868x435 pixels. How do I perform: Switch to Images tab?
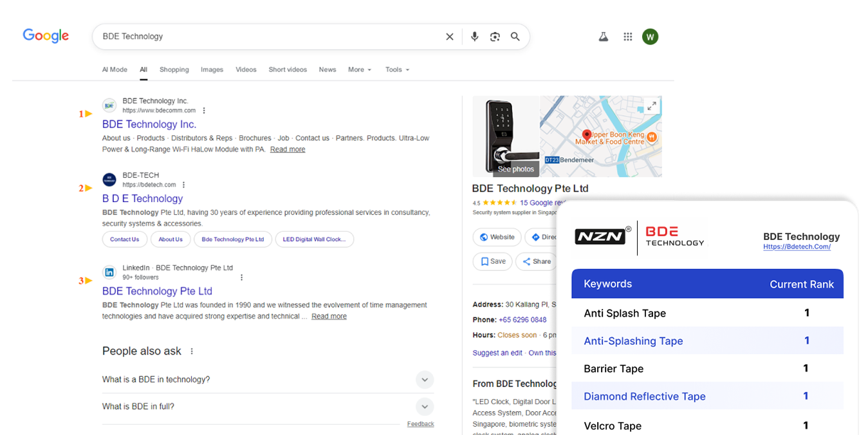coord(212,69)
